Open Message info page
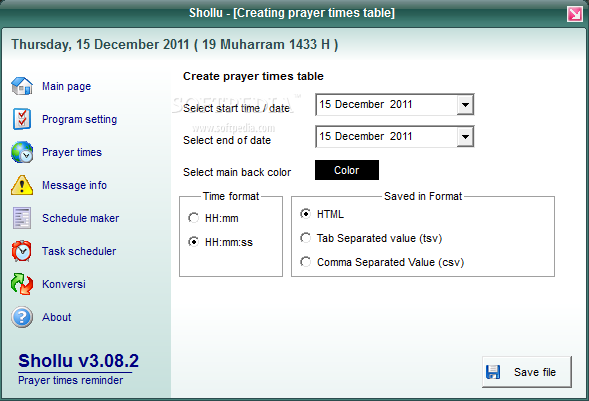Image resolution: width=589 pixels, height=401 pixels. tap(74, 185)
